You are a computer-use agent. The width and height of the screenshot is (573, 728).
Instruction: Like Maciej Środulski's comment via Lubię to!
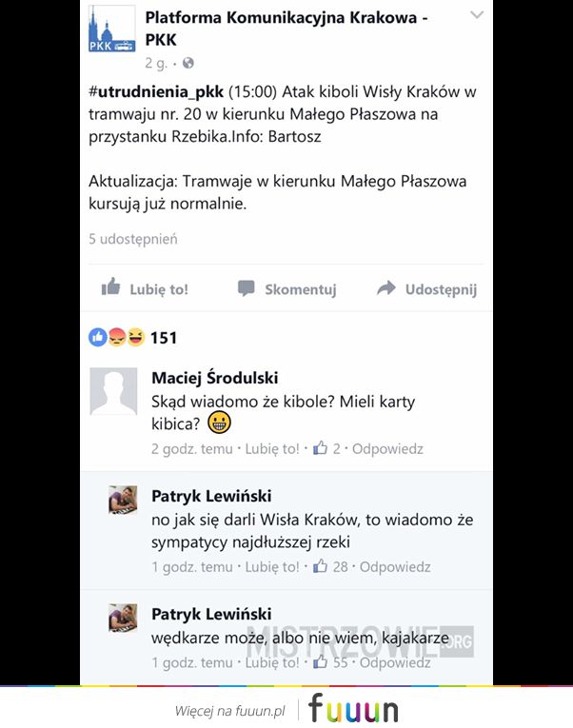click(272, 449)
